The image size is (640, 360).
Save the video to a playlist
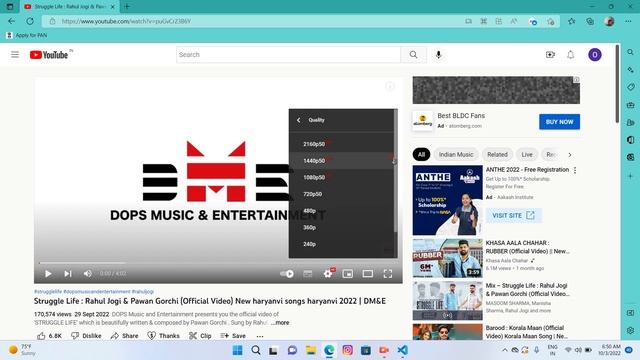[x=233, y=336]
